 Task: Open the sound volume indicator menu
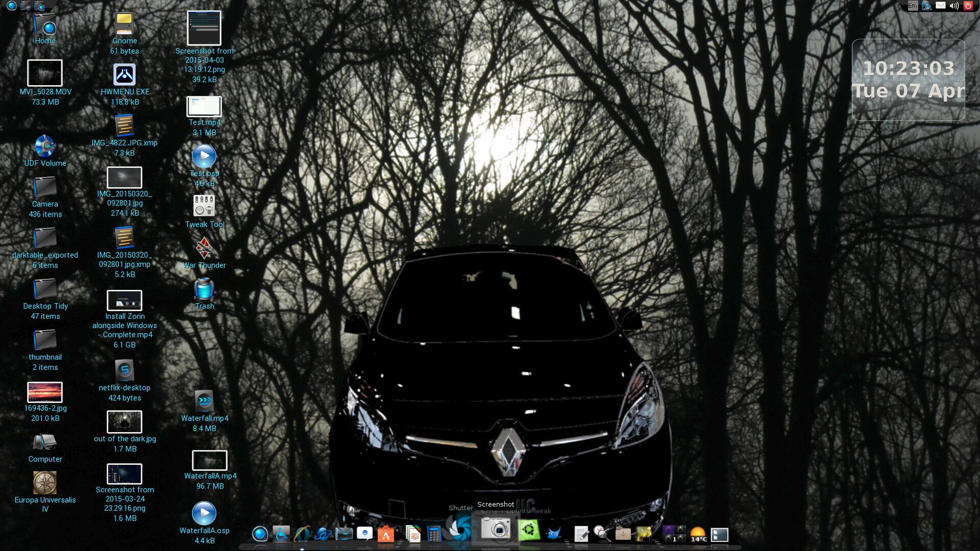coord(954,6)
